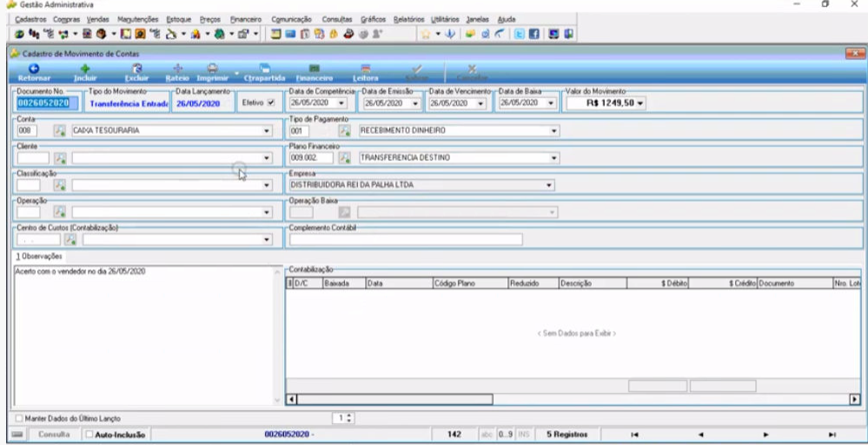Click the Twitter icon in the top toolbar

pos(520,34)
